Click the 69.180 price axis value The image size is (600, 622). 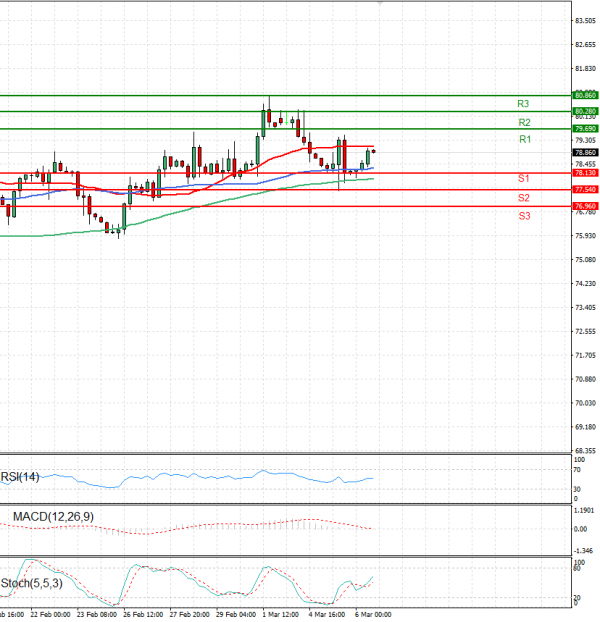[585, 427]
